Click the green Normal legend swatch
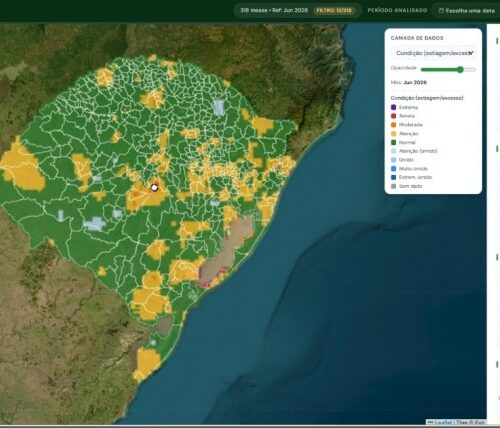This screenshot has width=500, height=428. (x=393, y=142)
